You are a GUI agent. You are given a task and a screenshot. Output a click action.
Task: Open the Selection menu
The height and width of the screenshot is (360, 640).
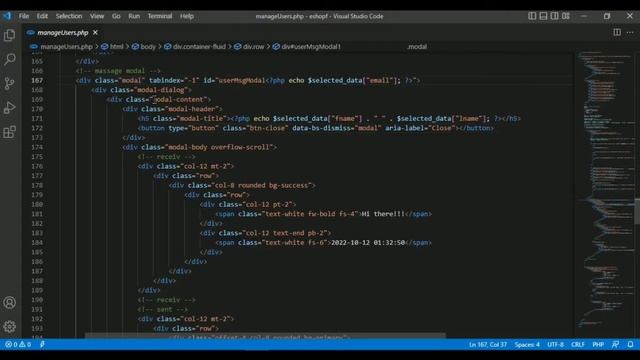click(x=69, y=16)
